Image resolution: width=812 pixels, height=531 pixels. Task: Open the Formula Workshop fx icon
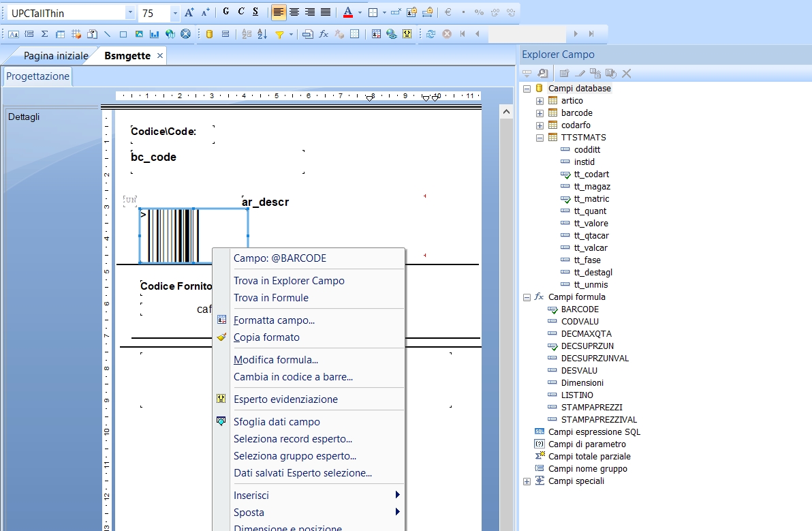pos(324,33)
